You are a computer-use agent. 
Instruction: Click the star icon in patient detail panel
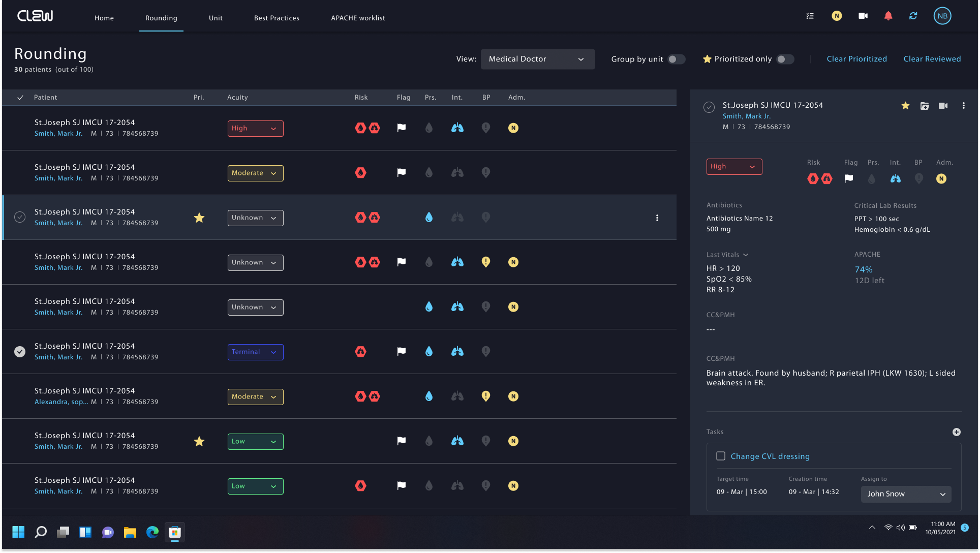(x=905, y=106)
